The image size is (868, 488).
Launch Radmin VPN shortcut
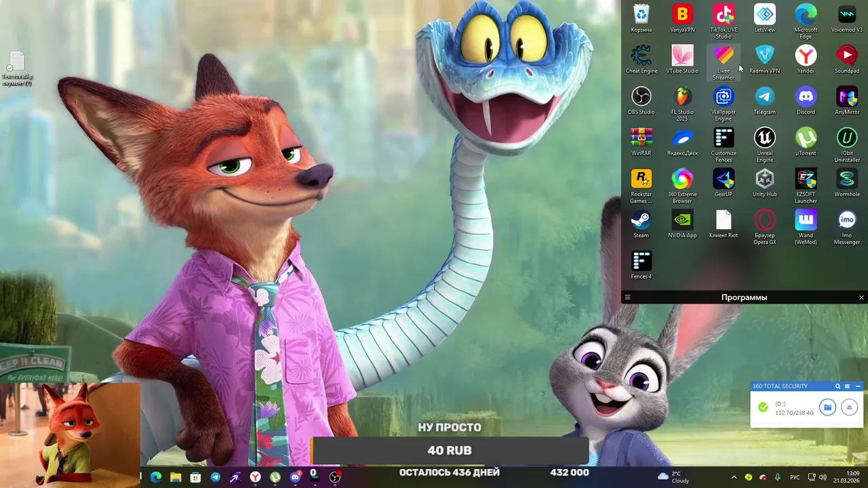click(x=765, y=60)
